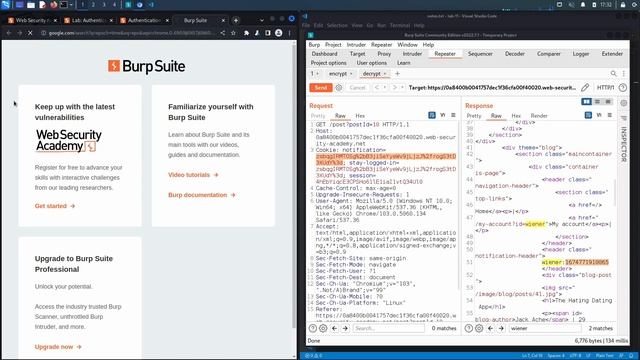Click the Repeater settings gear next to Send

tap(339, 88)
